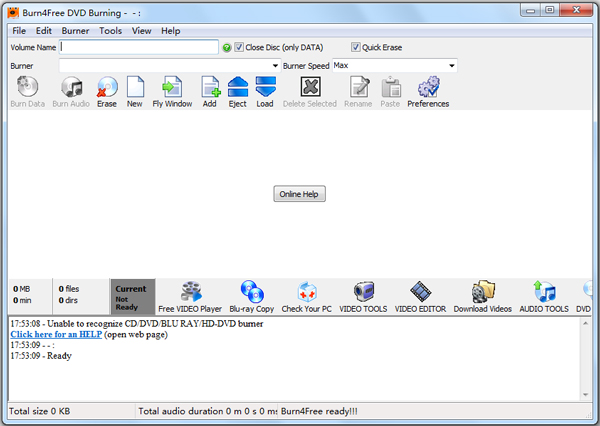Follow 'Click here for an HELP' link
The width and height of the screenshot is (600, 426).
(56, 334)
